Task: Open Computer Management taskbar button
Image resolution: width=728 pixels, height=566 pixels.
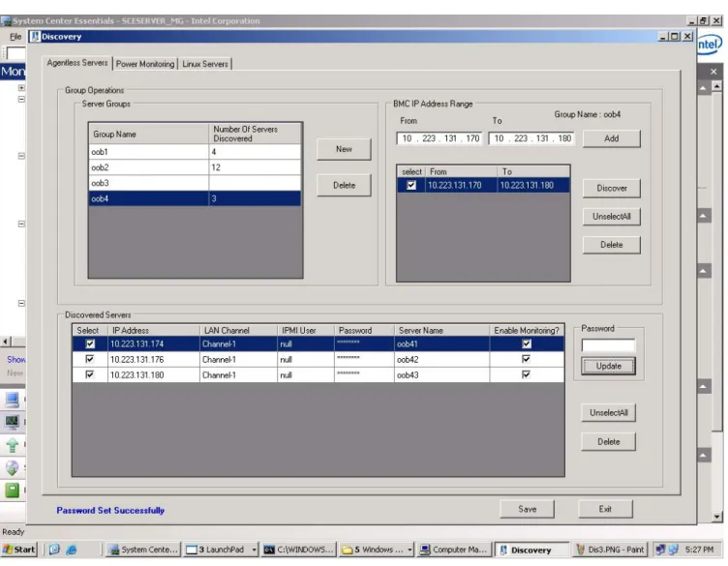Action: point(454,550)
